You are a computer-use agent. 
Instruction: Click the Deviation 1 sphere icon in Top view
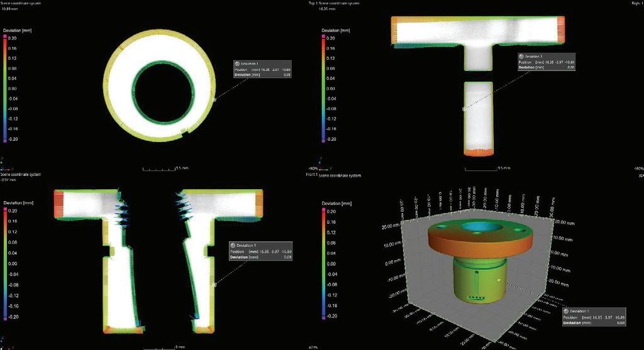coord(237,64)
